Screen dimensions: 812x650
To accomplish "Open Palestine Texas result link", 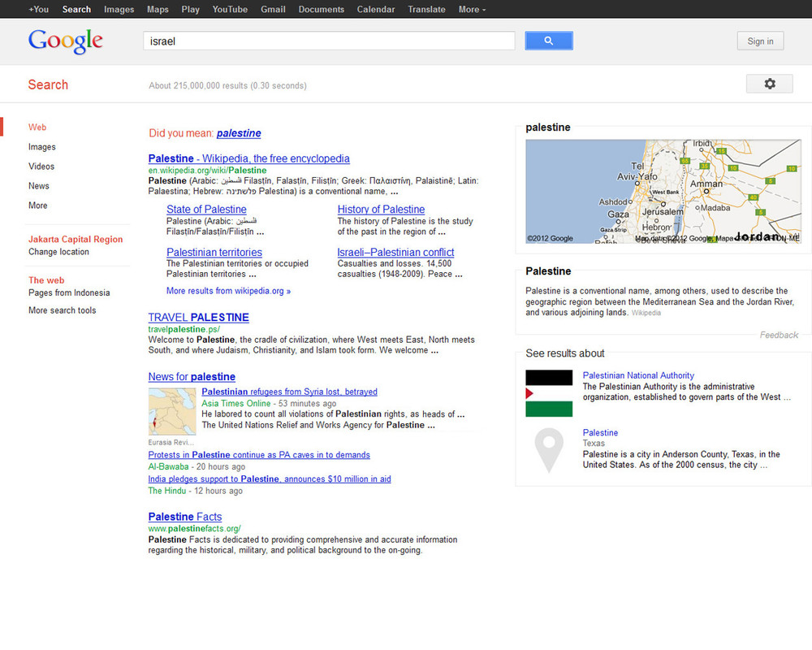I will coord(600,432).
